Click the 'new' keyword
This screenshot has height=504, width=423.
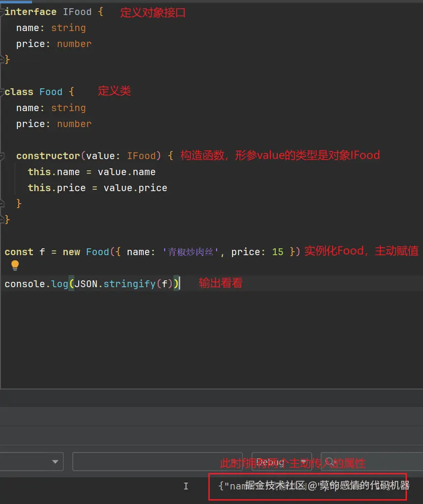71,252
